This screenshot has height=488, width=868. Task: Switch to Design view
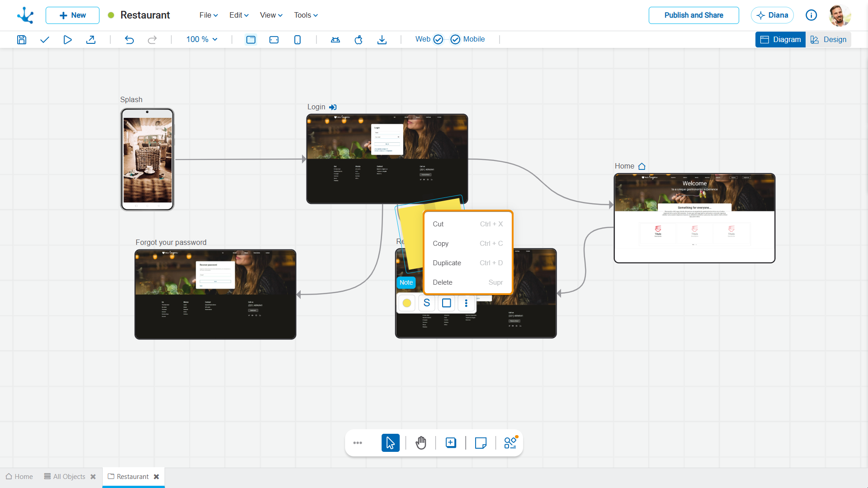(x=828, y=39)
